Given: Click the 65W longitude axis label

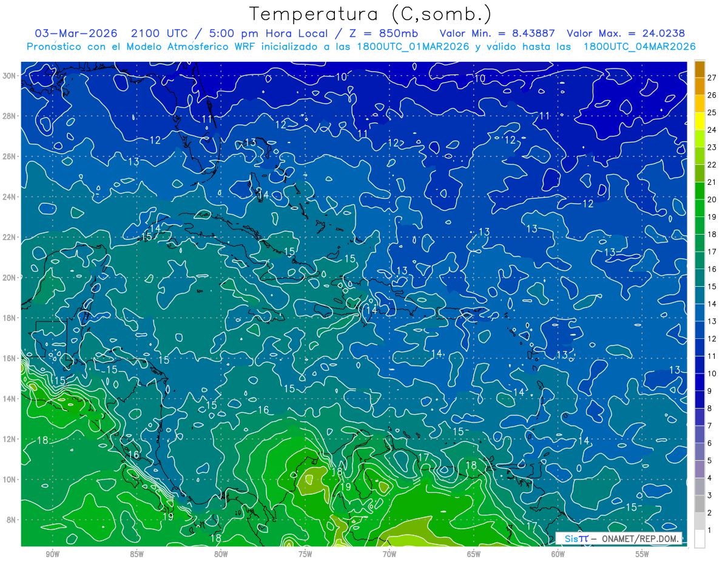Looking at the screenshot, I should click(474, 554).
